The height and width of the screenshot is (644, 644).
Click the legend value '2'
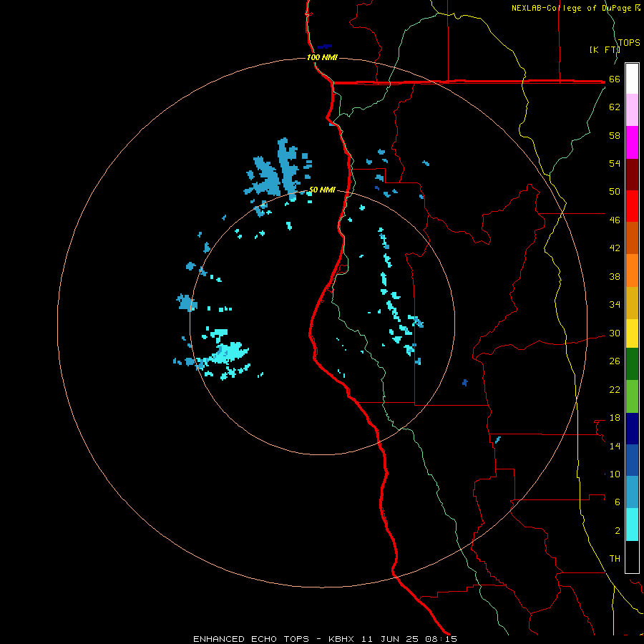click(x=618, y=531)
